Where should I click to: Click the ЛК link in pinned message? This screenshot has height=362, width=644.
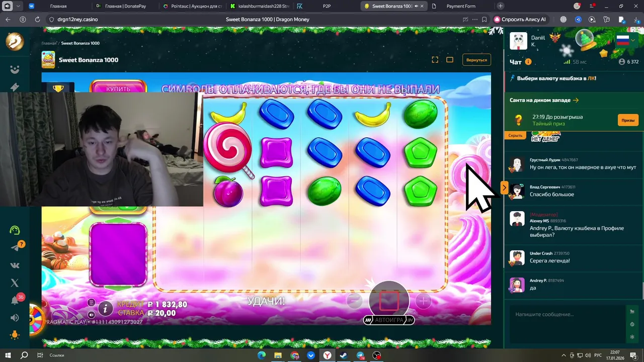point(591,78)
